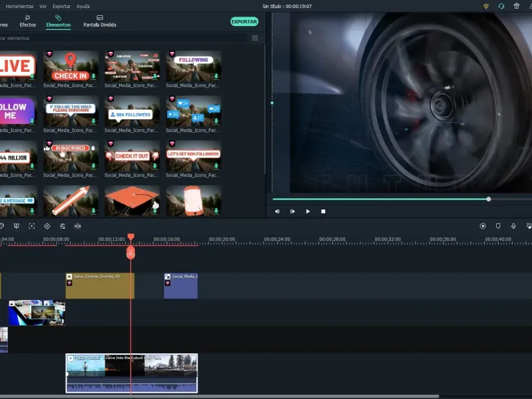Screen dimensions: 532x399
Task: Click the star icon on Retro_Cinema_Overlay_03 clip
Action: (69, 277)
